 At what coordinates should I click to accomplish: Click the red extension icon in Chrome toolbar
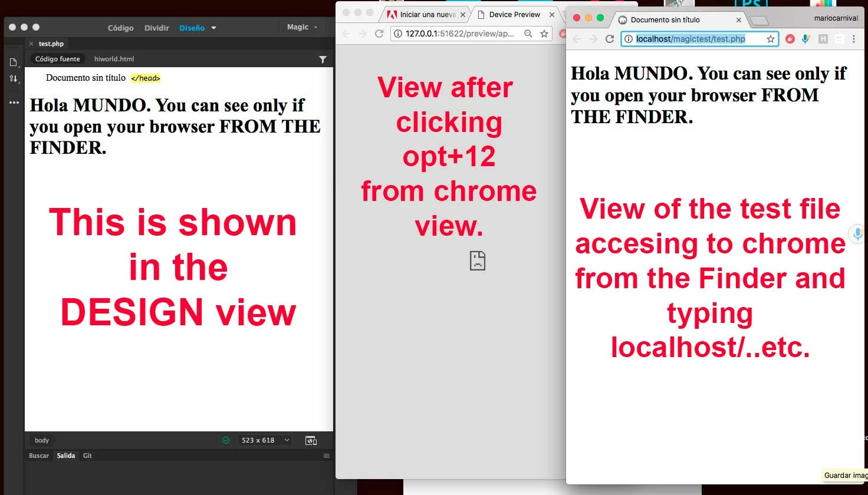coord(790,39)
